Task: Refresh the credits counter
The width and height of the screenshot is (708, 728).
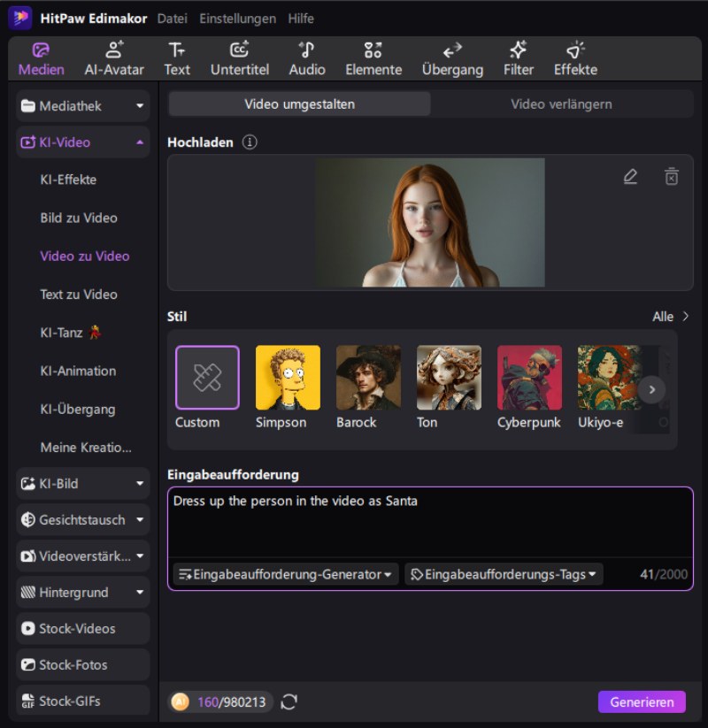Action: tap(289, 702)
